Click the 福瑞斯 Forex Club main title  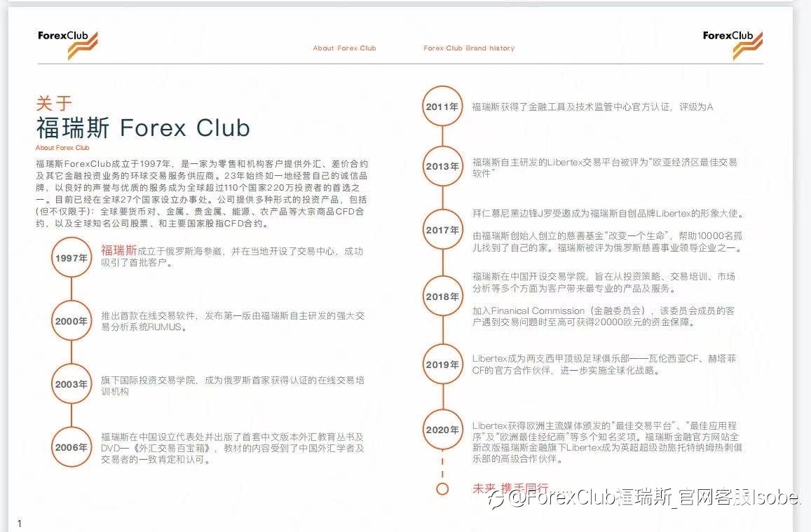pos(143,128)
